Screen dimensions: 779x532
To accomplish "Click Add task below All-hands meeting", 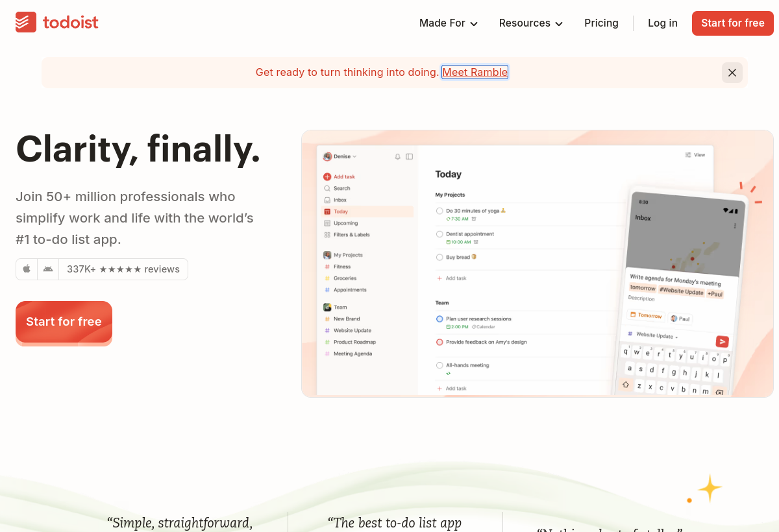I will pos(452,389).
